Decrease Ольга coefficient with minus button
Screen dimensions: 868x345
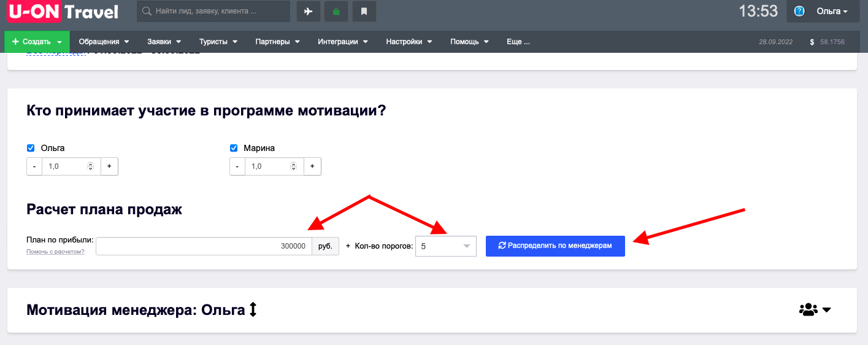(34, 166)
